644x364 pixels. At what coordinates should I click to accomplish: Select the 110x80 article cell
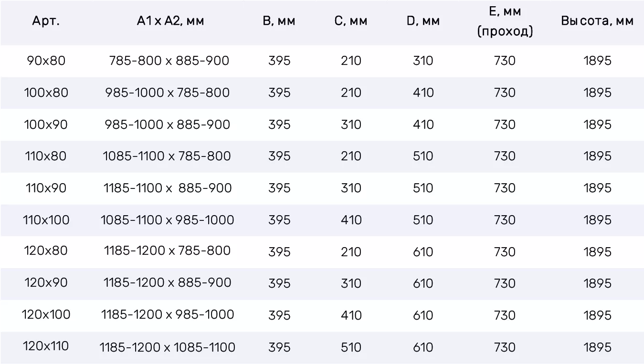click(x=46, y=156)
